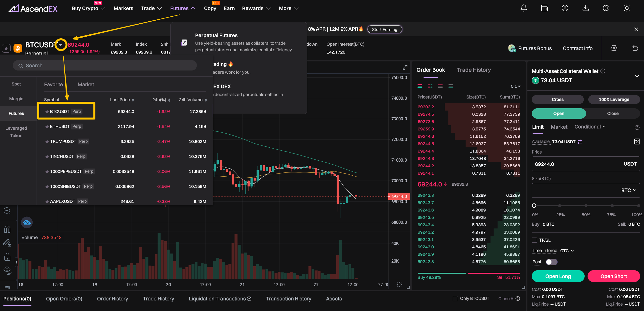Open the notifications bell icon

[x=523, y=8]
